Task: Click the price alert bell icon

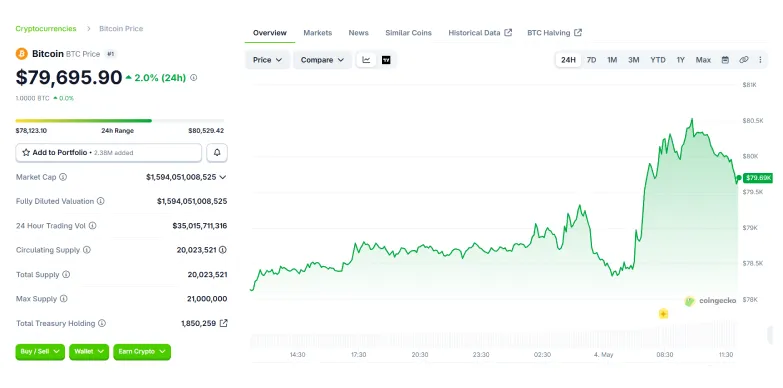Action: click(217, 152)
